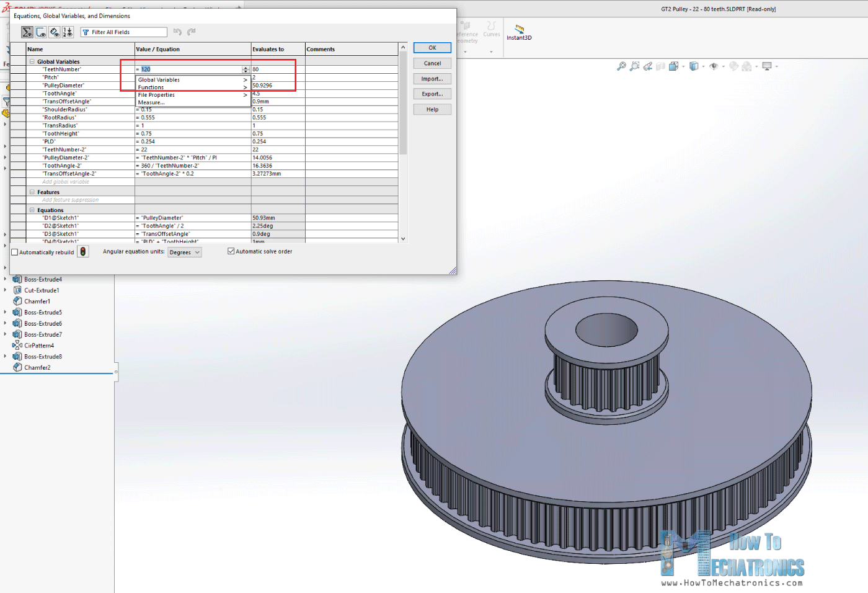Image resolution: width=868 pixels, height=593 pixels.
Task: Adjust the TeethNumber value spinner
Action: [246, 69]
